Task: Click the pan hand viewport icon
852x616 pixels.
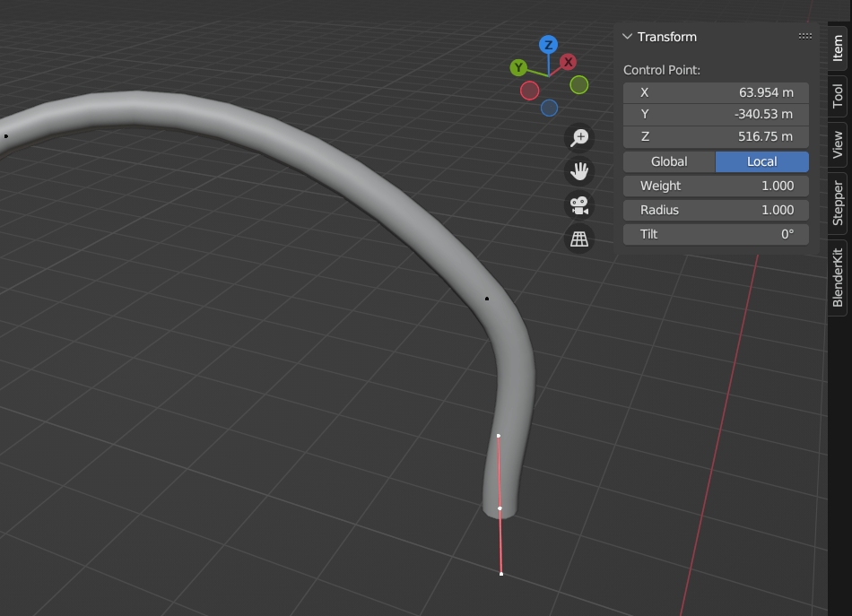Action: [x=579, y=171]
